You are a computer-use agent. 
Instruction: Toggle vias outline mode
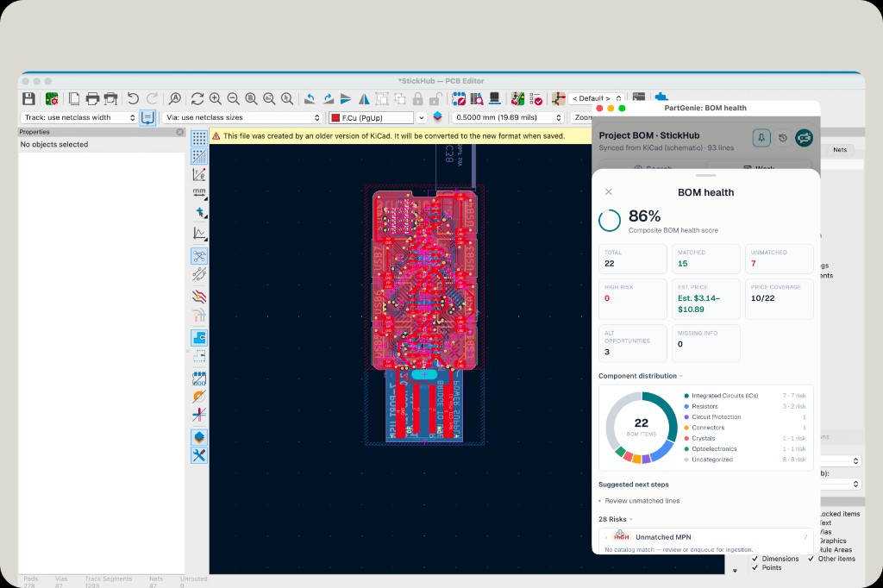click(x=199, y=396)
